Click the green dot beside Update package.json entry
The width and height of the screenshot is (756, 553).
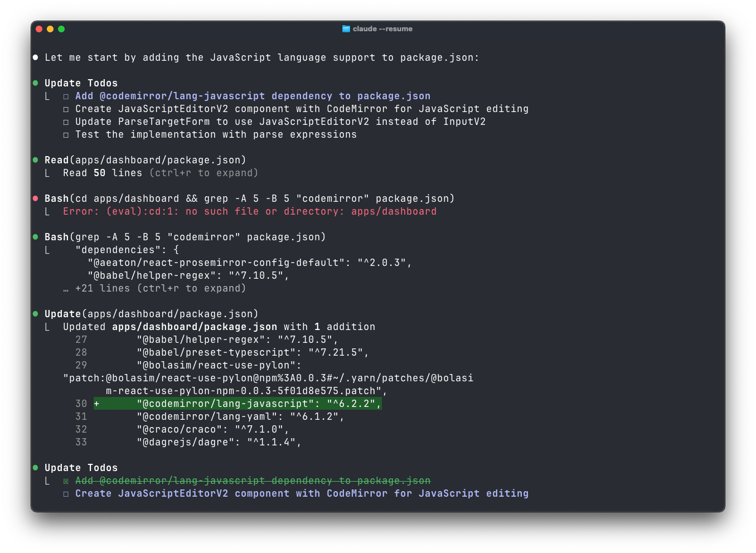[35, 313]
